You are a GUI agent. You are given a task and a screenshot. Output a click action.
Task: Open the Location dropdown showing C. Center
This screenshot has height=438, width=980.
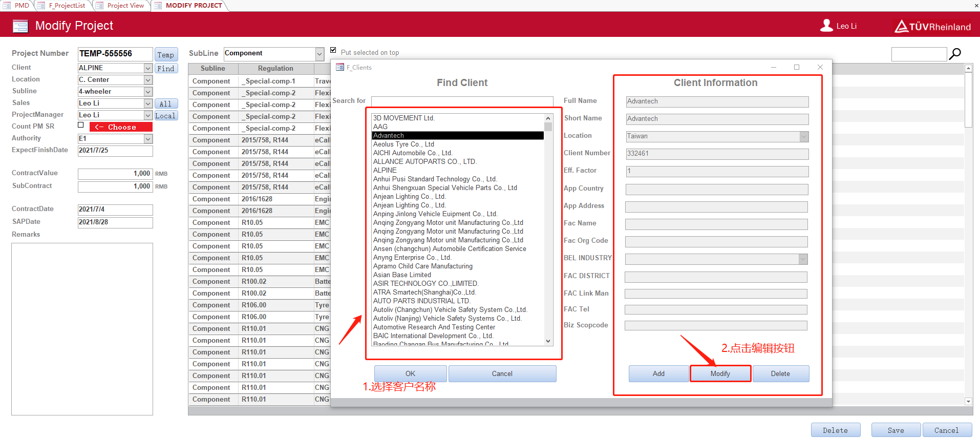click(148, 80)
